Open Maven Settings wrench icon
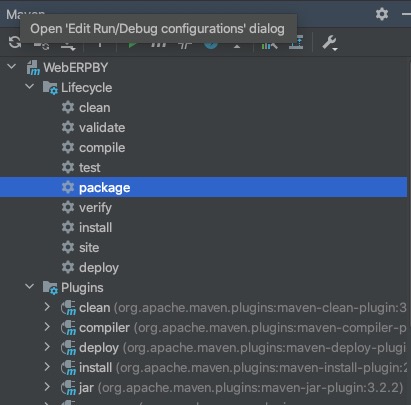Viewport: 411px width, 405px height. click(330, 43)
